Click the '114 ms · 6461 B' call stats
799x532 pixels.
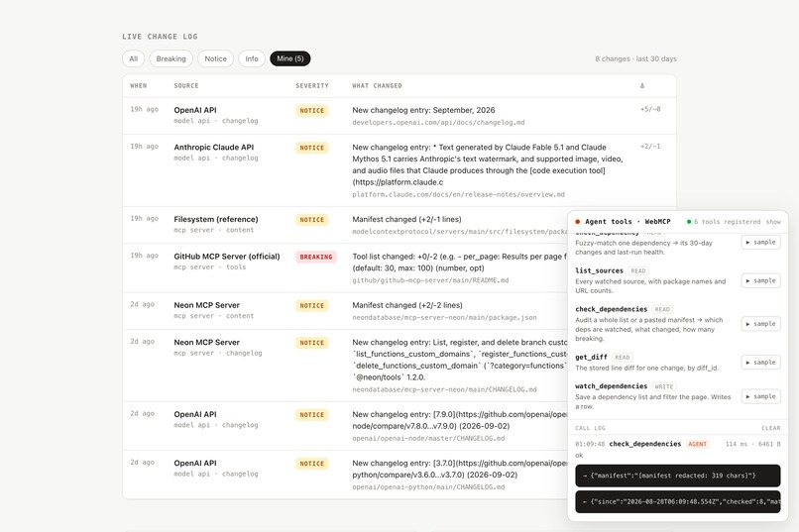752,444
